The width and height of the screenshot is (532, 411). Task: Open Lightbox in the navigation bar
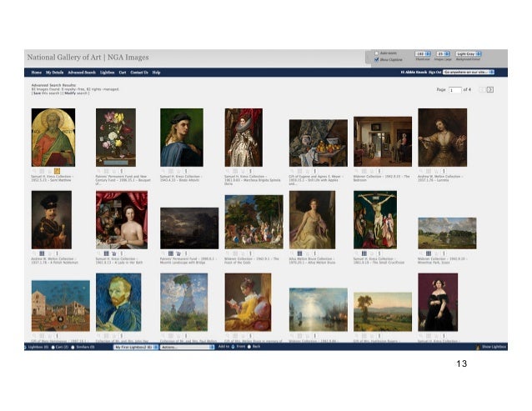tap(108, 73)
